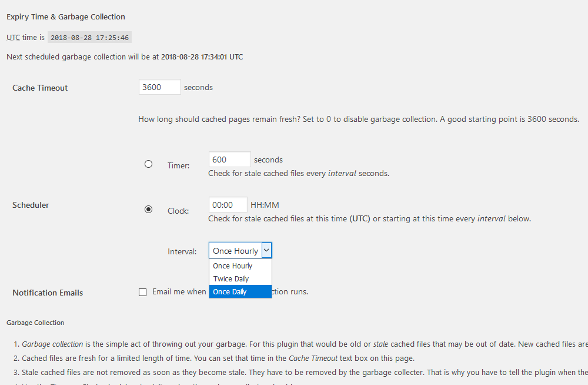
Task: Select the Timer scheduler radio button
Action: point(148,164)
